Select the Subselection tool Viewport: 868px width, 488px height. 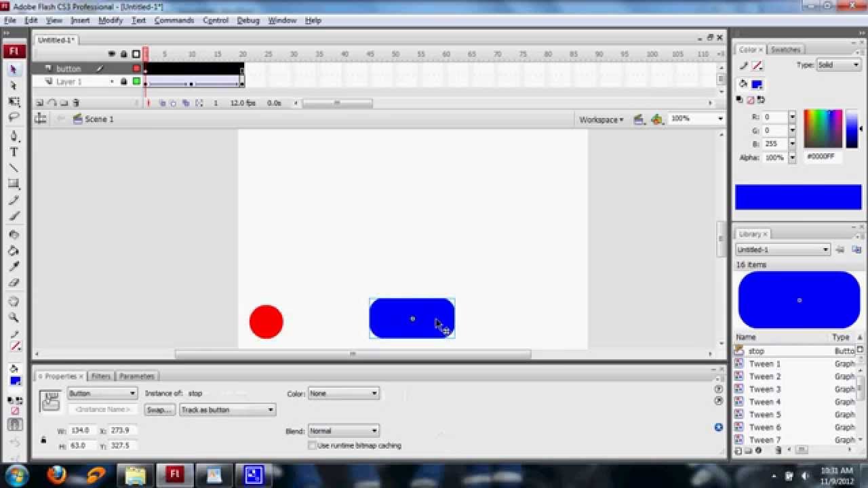[14, 86]
